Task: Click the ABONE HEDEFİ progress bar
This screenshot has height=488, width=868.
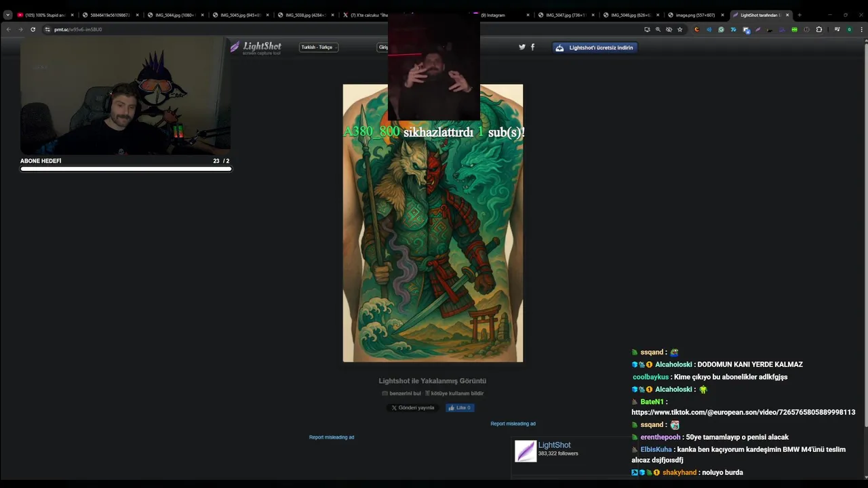Action: click(125, 169)
